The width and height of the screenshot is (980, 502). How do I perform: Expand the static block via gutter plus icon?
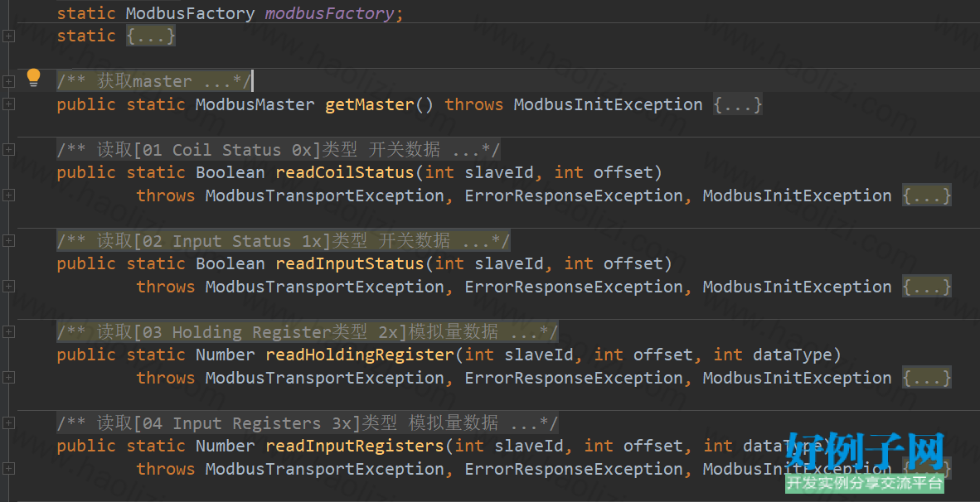coord(8,36)
